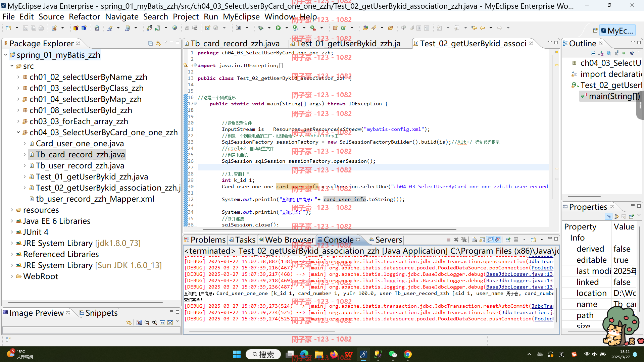Toggle Show Categories in Properties view
The height and width of the screenshot is (362, 644).
608,216
